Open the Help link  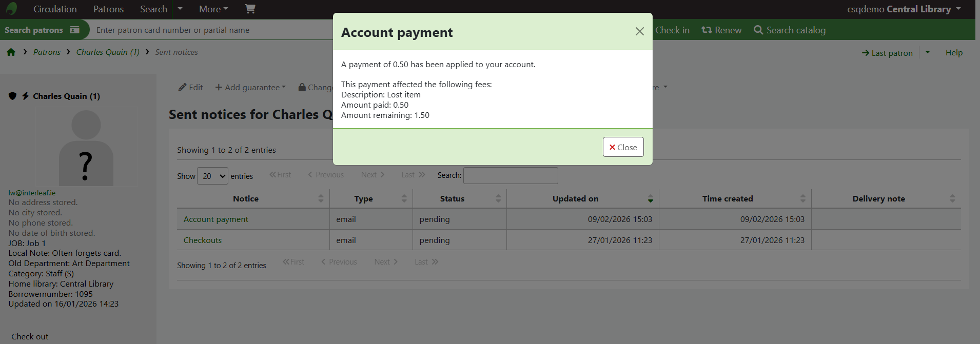pos(954,52)
